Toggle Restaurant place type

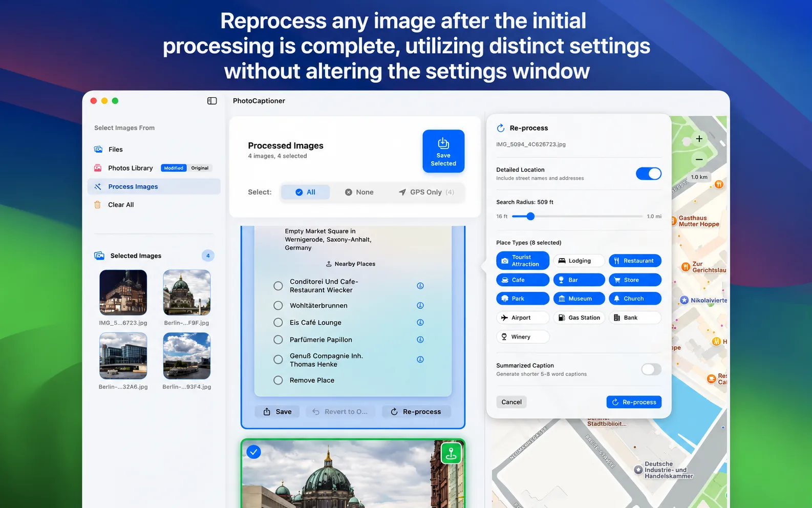click(x=635, y=261)
